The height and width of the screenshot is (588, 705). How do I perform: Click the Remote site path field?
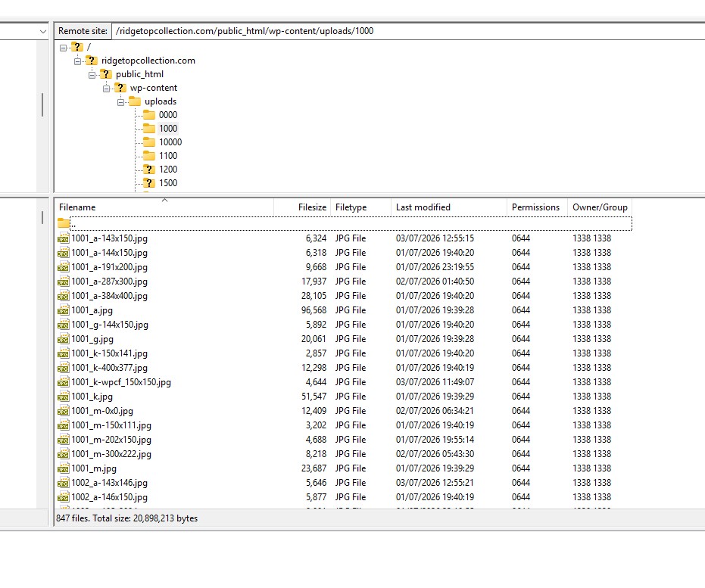[x=408, y=31]
